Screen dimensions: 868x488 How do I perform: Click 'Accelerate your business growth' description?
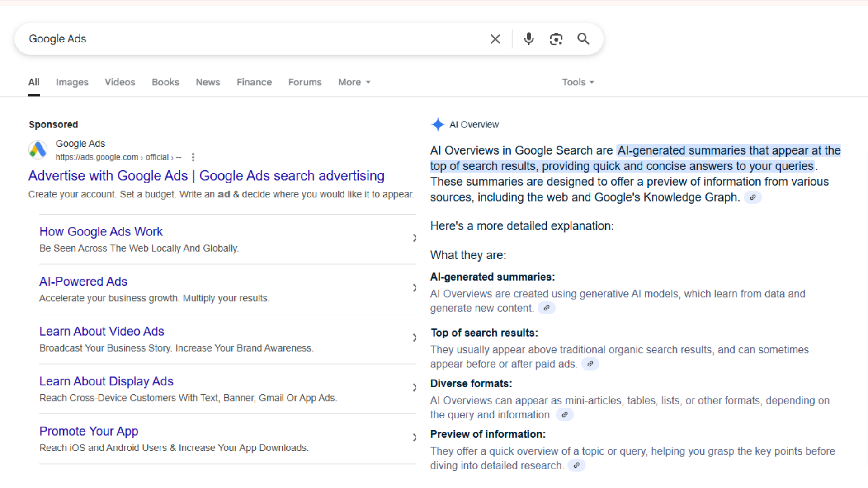tap(155, 298)
